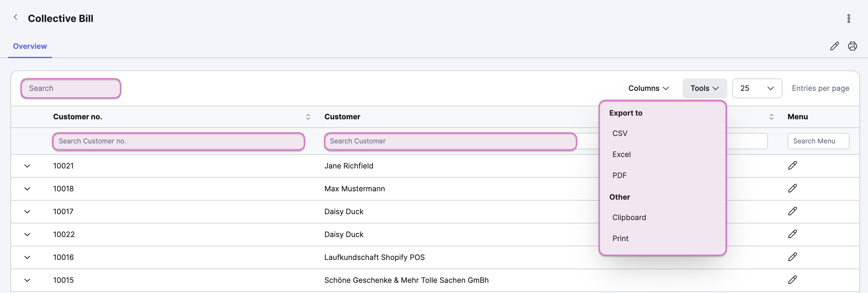
Task: Click the Collective Bill page title
Action: (x=61, y=19)
